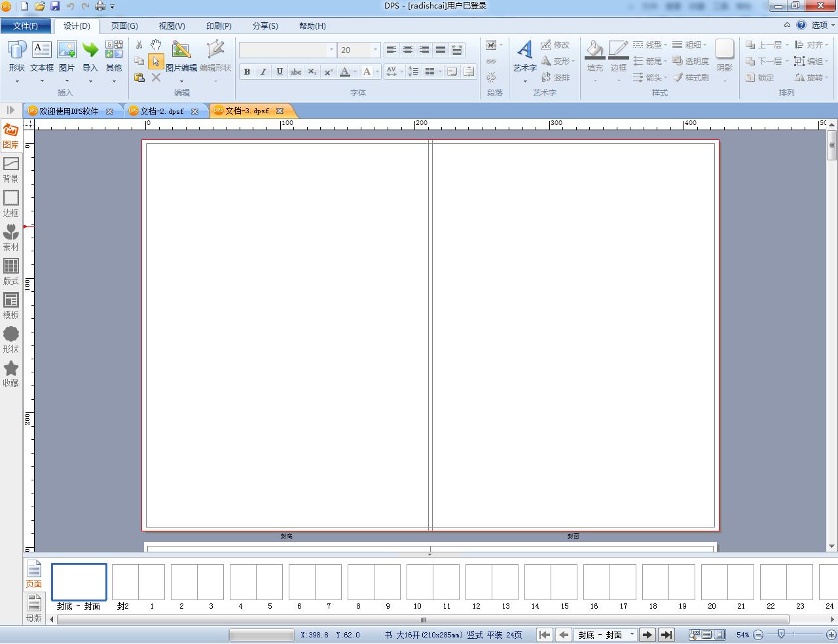Expand the 其他 insert dropdown

click(x=114, y=81)
